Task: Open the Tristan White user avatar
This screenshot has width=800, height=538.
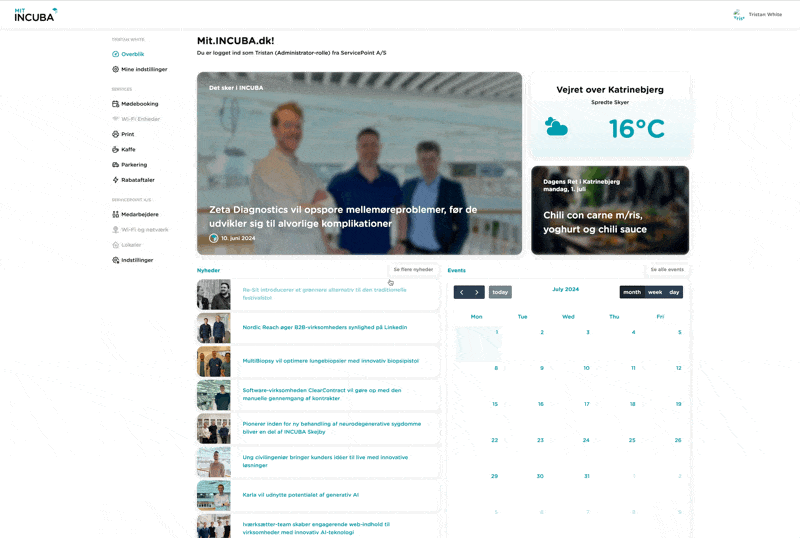Action: 738,15
